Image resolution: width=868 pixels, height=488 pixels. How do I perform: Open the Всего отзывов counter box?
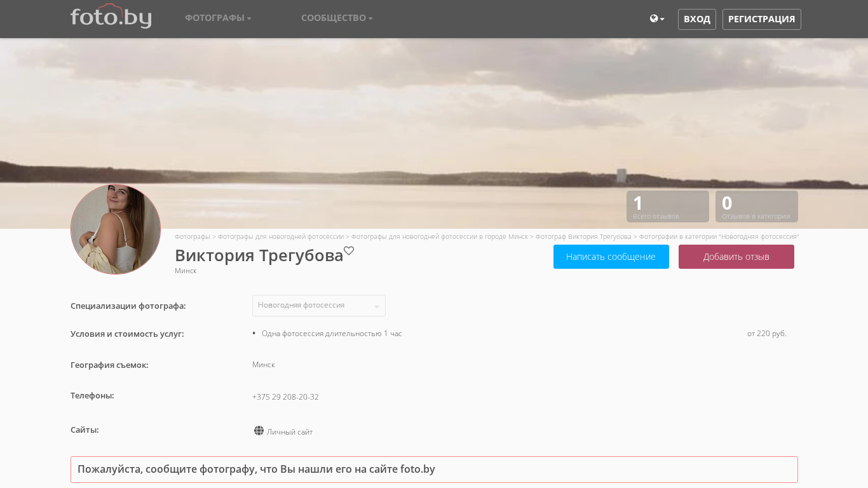[x=667, y=207]
